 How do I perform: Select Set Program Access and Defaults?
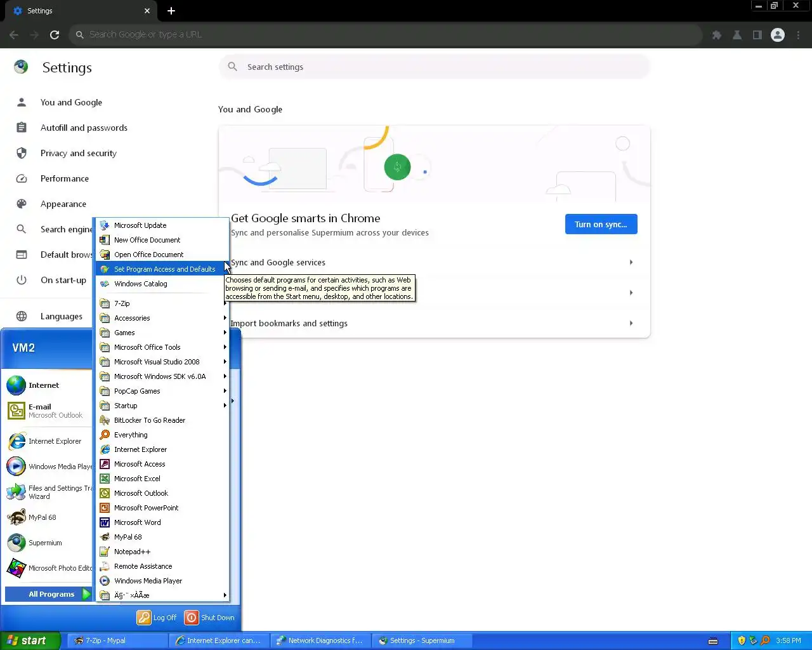point(162,269)
